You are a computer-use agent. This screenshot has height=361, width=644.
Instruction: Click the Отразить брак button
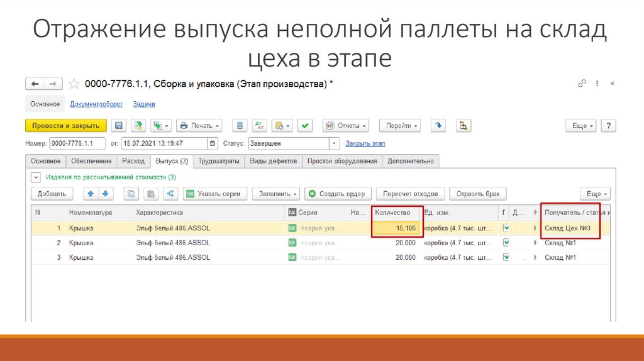click(x=478, y=194)
